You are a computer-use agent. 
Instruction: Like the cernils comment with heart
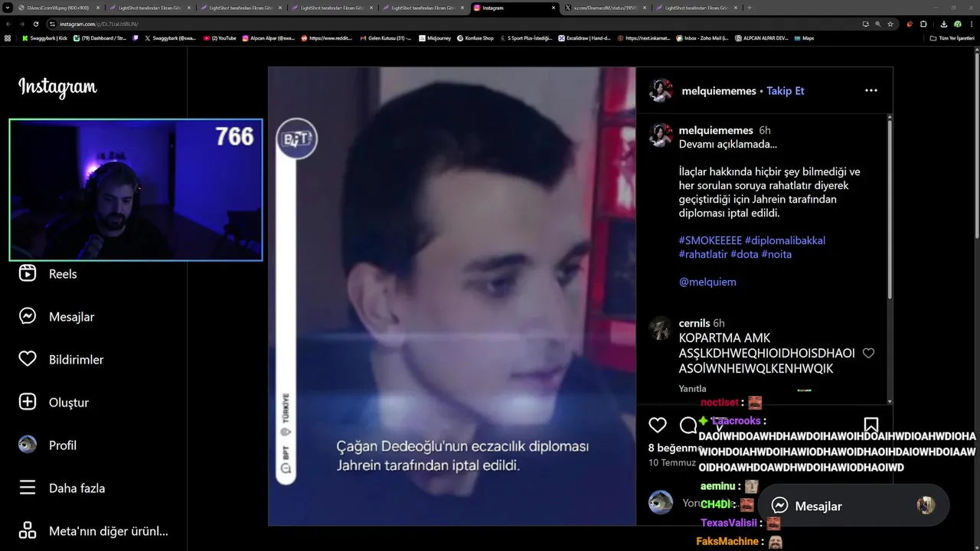click(868, 353)
